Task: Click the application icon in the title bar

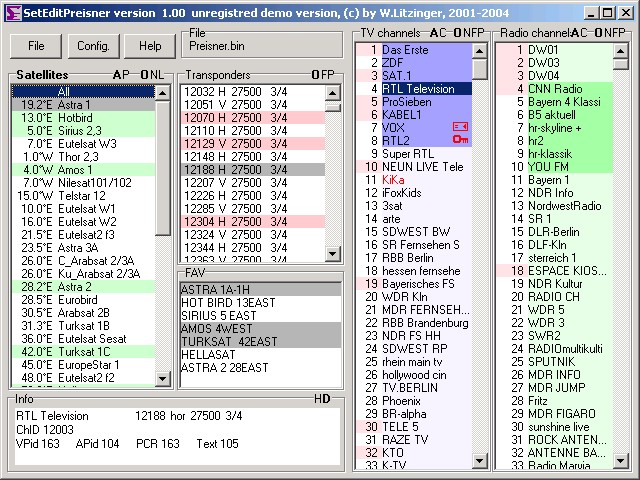Action: [9, 10]
